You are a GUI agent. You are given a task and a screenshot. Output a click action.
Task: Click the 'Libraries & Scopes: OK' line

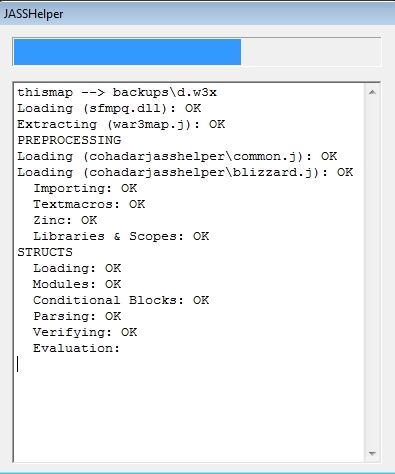121,236
